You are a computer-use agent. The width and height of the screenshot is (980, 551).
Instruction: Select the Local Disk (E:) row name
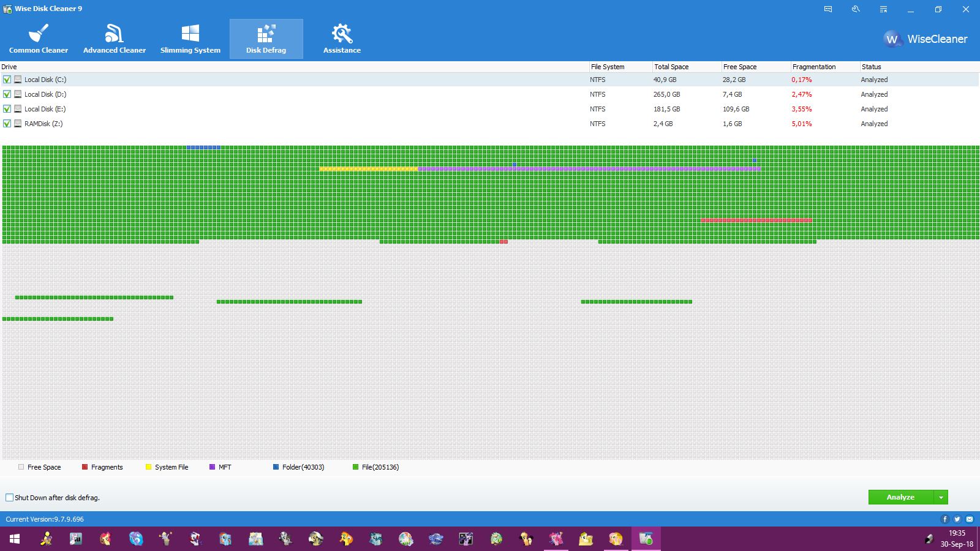point(45,109)
